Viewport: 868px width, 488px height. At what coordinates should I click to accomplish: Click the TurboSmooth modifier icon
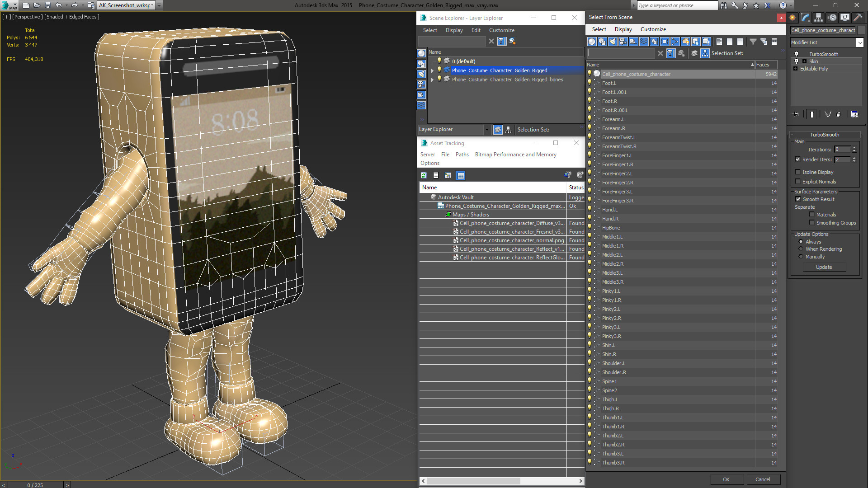(x=796, y=54)
